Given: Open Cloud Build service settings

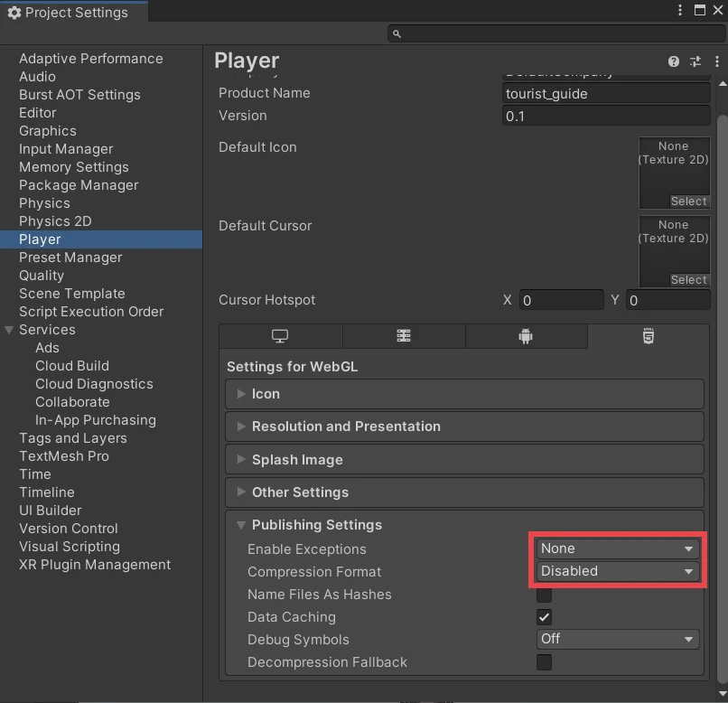Looking at the screenshot, I should (72, 366).
